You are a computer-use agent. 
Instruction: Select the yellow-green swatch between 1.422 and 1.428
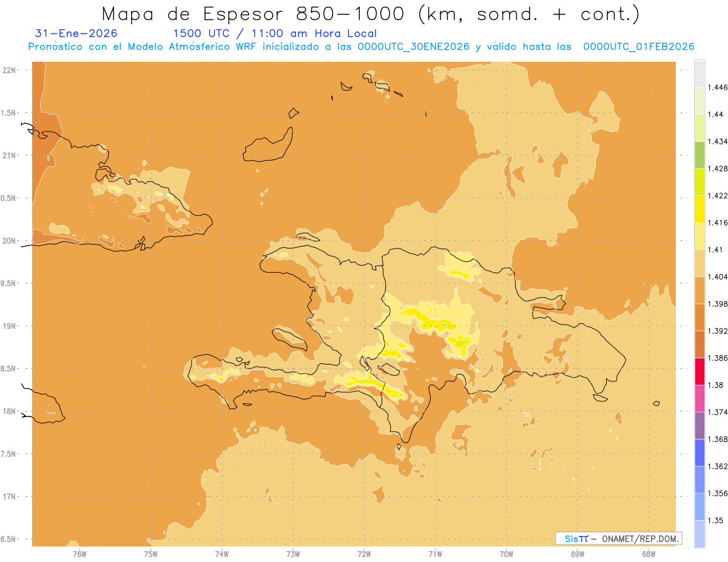pos(699,182)
